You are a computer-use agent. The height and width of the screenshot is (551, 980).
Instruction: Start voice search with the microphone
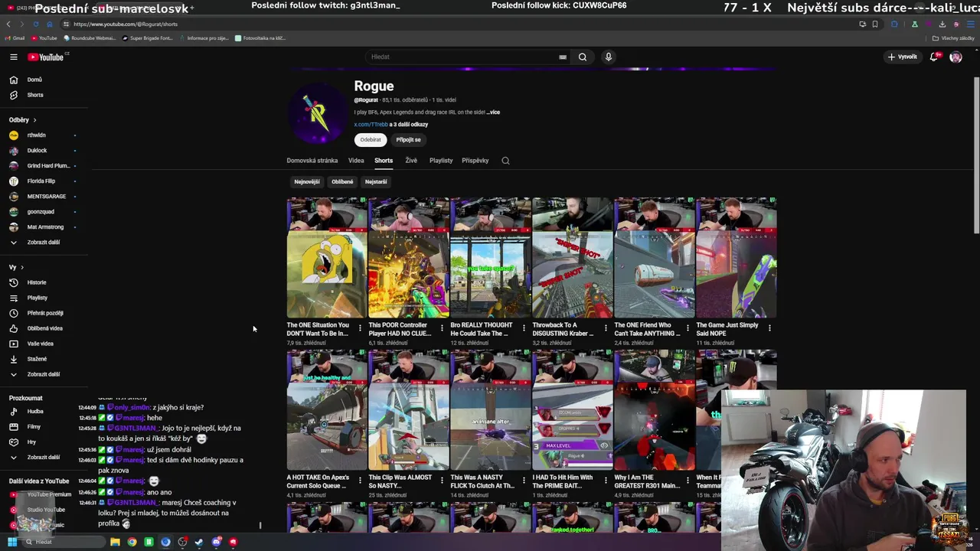point(609,57)
